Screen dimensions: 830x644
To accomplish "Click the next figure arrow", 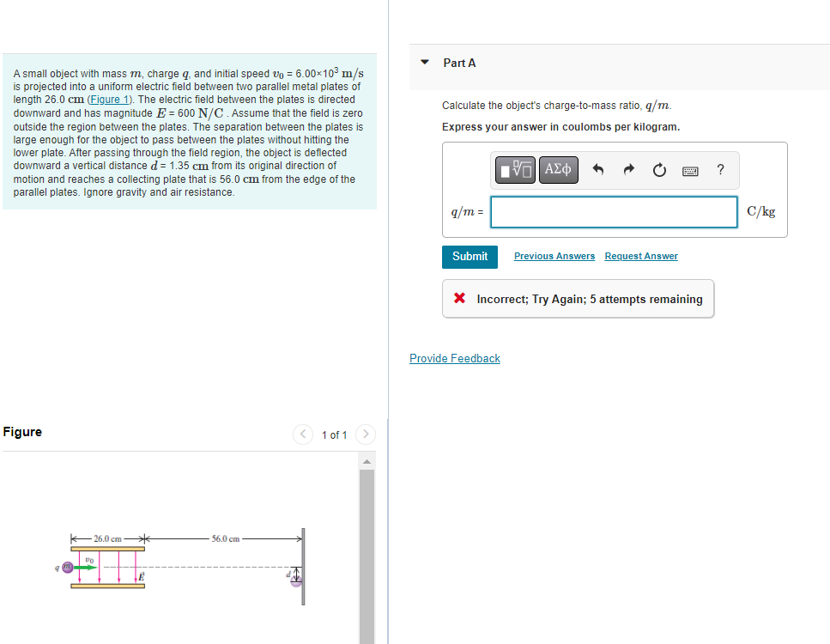I will (x=365, y=434).
